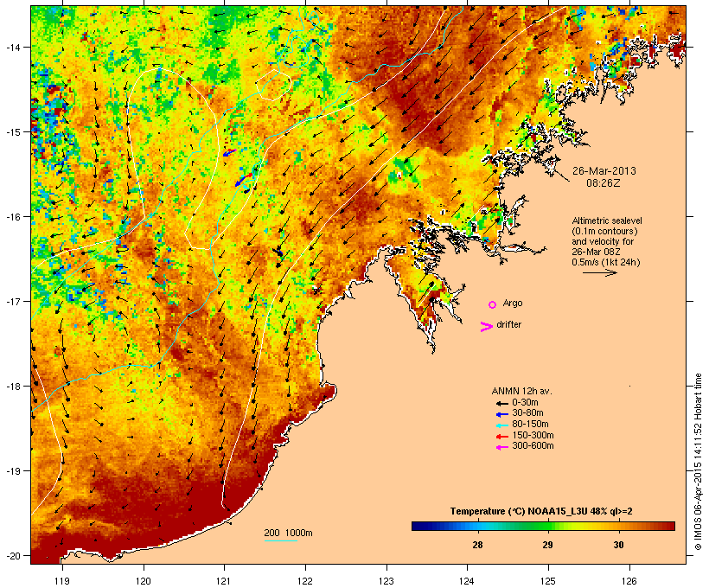This screenshot has height=588, width=709.
Task: Click the 150-300m depth label
Action: [x=533, y=435]
